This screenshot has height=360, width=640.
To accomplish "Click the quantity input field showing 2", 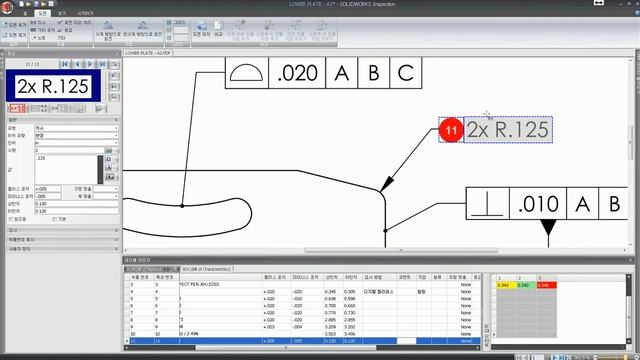I will click(69, 151).
